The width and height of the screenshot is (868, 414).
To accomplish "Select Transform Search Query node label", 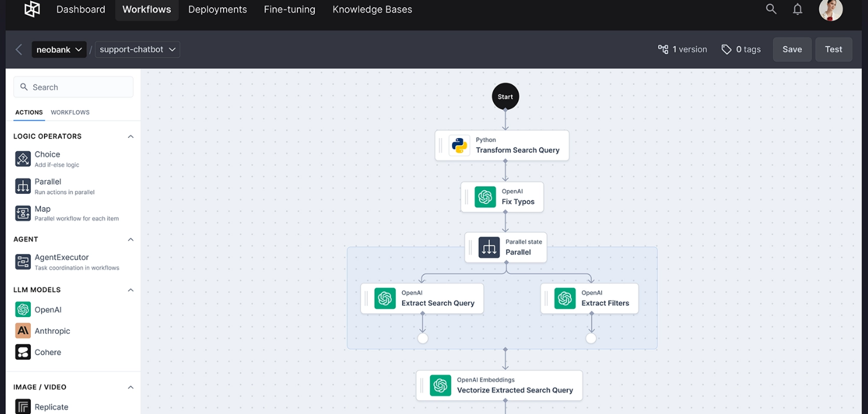I will point(518,150).
